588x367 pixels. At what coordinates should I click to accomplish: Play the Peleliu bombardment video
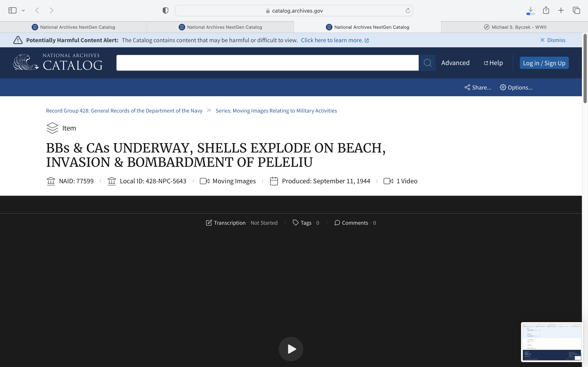coord(291,349)
